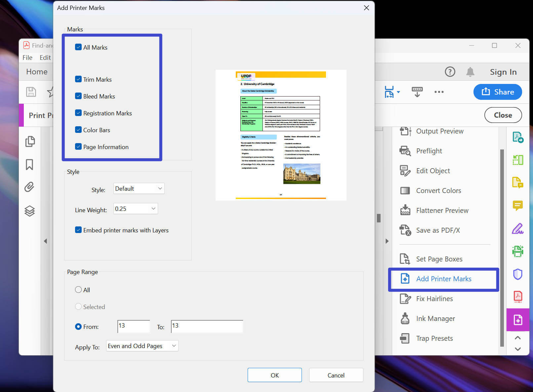
Task: Open the Apply To dropdown
Action: pos(142,346)
